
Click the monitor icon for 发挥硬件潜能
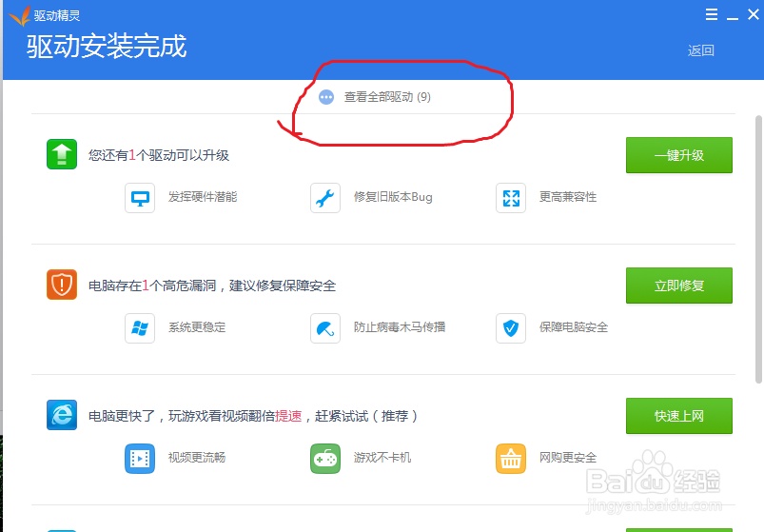pos(140,198)
